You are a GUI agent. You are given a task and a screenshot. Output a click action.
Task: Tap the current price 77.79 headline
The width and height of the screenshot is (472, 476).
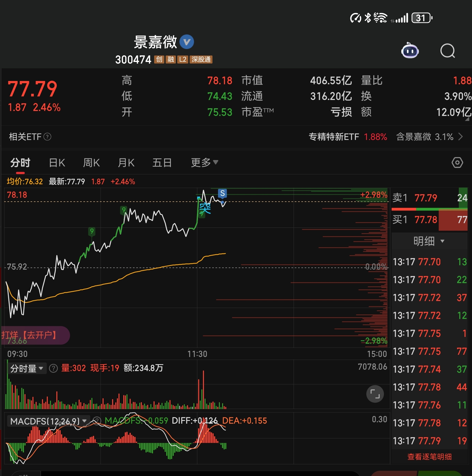[32, 89]
